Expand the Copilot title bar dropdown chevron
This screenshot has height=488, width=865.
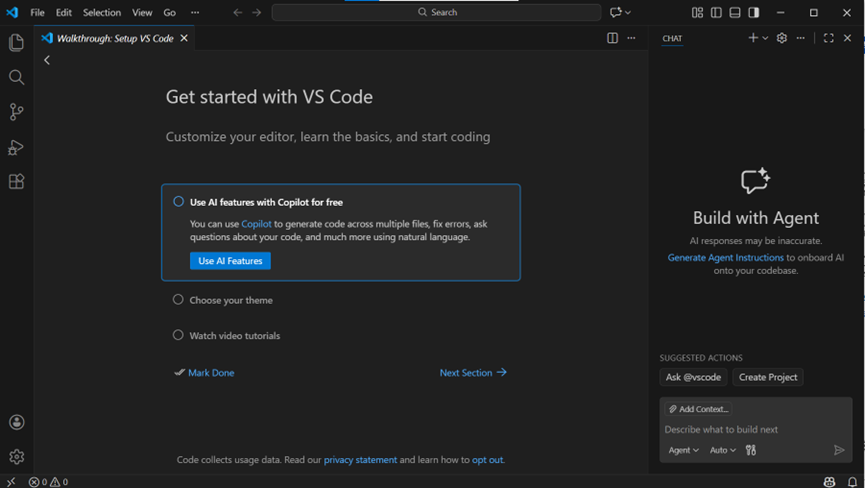click(628, 12)
